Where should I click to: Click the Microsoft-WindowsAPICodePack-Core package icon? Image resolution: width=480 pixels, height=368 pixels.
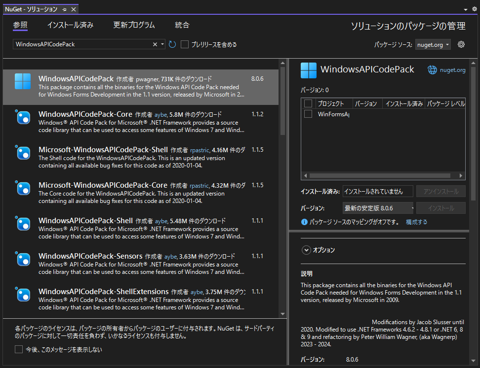[23, 188]
